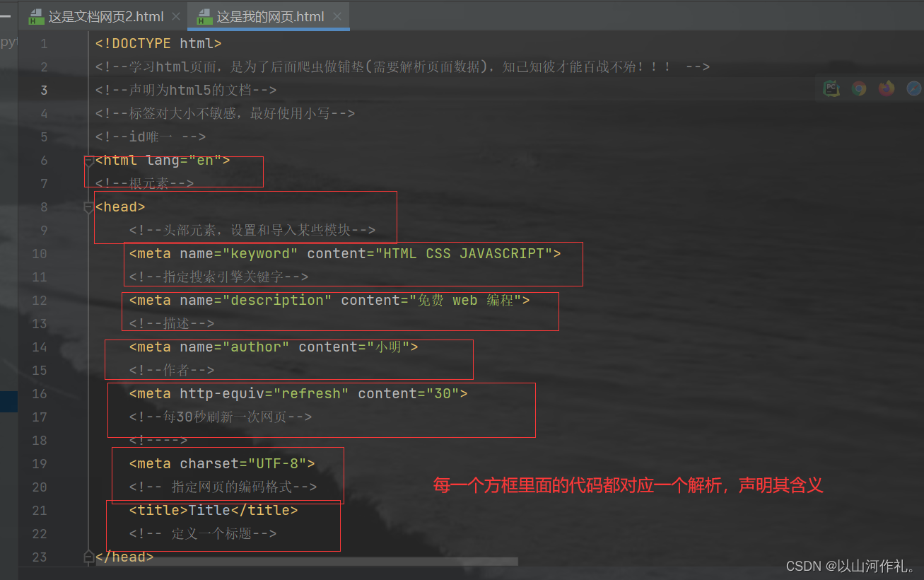
Task: Click the <!--描述--> comment
Action: pyautogui.click(x=172, y=324)
